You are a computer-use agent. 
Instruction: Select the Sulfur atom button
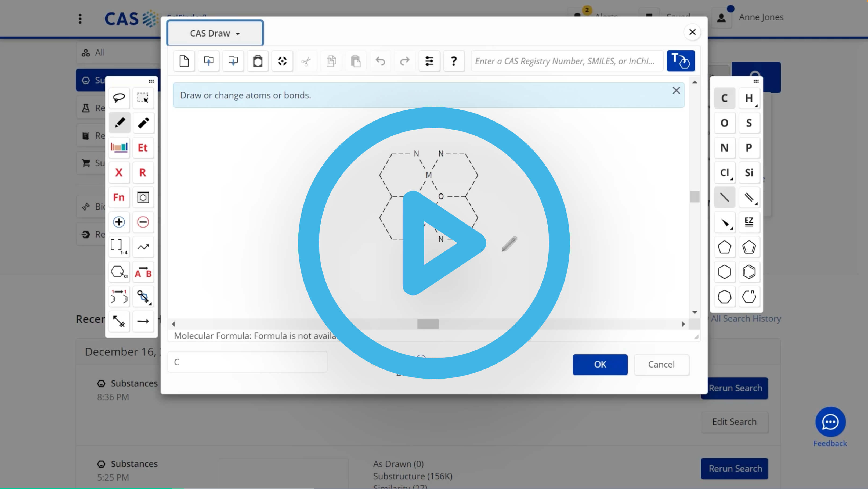click(x=749, y=123)
